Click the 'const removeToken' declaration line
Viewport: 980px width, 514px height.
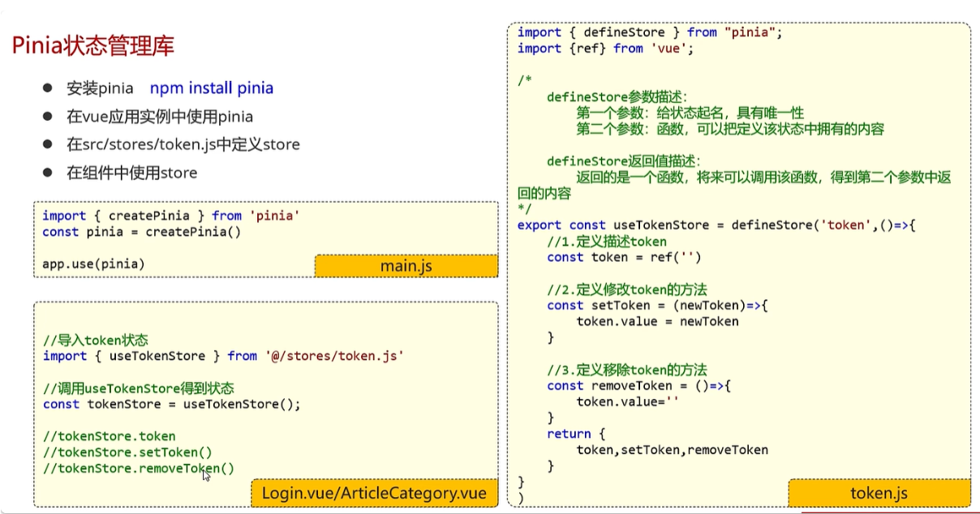(638, 386)
